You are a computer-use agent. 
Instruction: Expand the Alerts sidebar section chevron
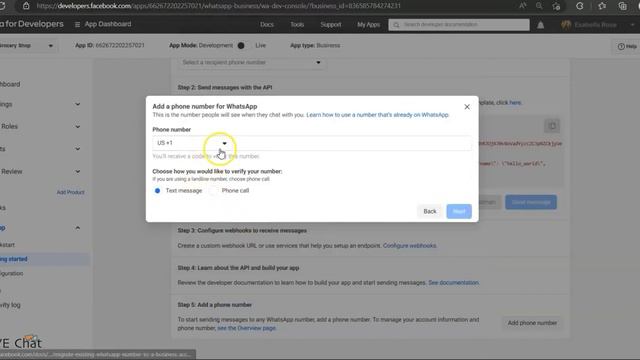point(78,149)
